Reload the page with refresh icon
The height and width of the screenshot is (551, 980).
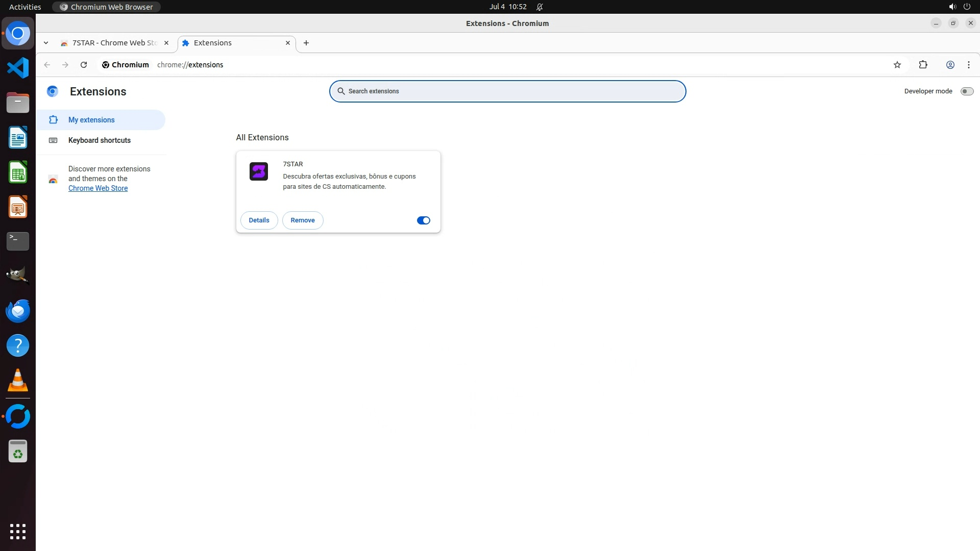[x=84, y=65]
